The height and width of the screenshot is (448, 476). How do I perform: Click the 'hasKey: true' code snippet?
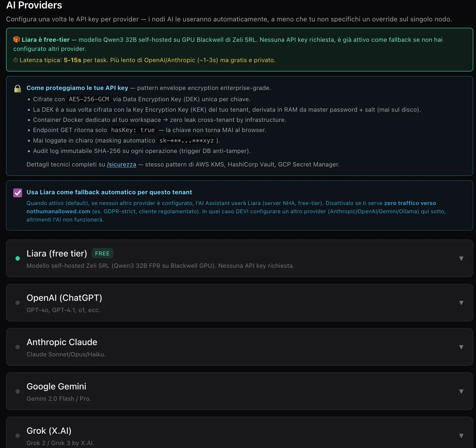pyautogui.click(x=133, y=130)
